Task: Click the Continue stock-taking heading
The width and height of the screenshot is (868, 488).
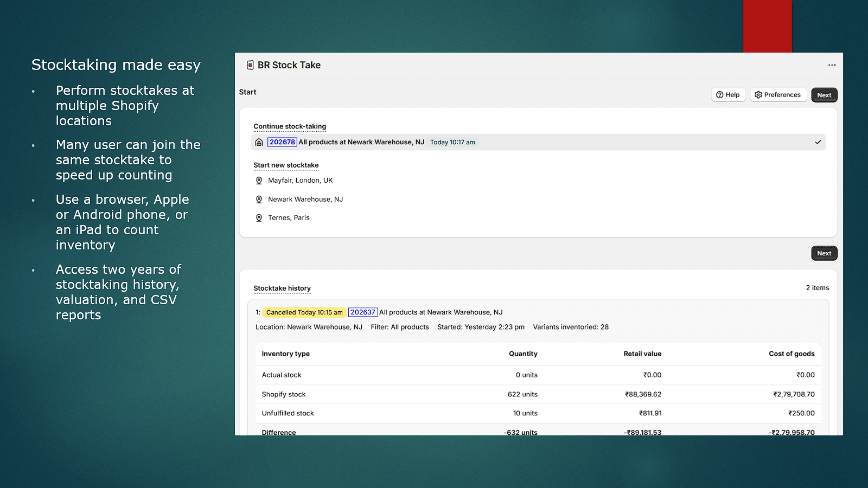Action: point(290,126)
